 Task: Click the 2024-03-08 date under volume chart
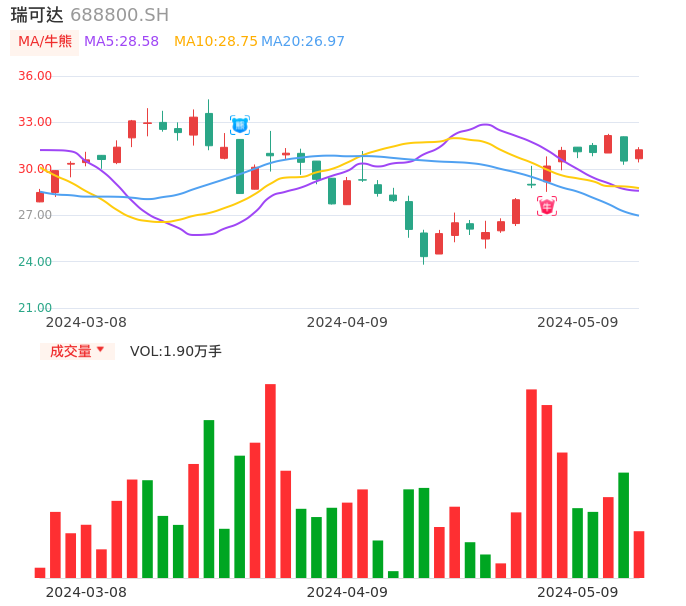[86, 592]
